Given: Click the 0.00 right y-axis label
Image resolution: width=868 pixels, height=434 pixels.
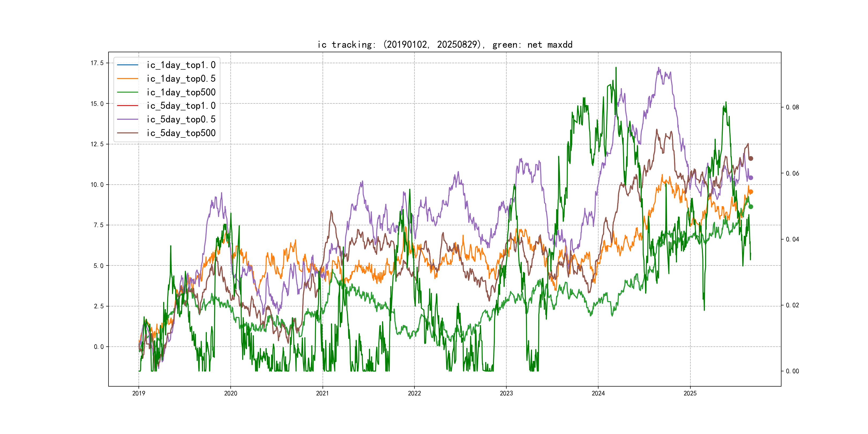Looking at the screenshot, I should coord(792,371).
